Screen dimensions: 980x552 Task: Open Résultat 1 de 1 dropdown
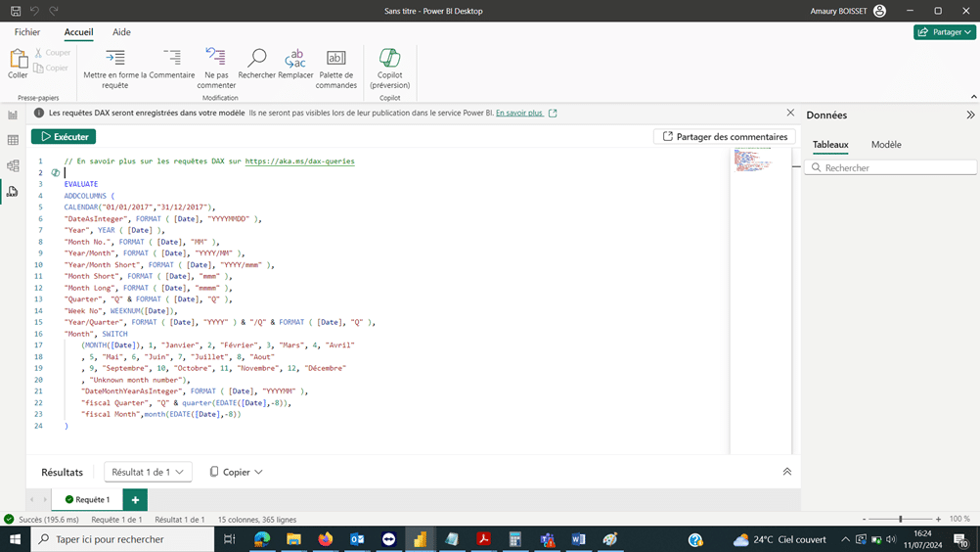tap(148, 472)
